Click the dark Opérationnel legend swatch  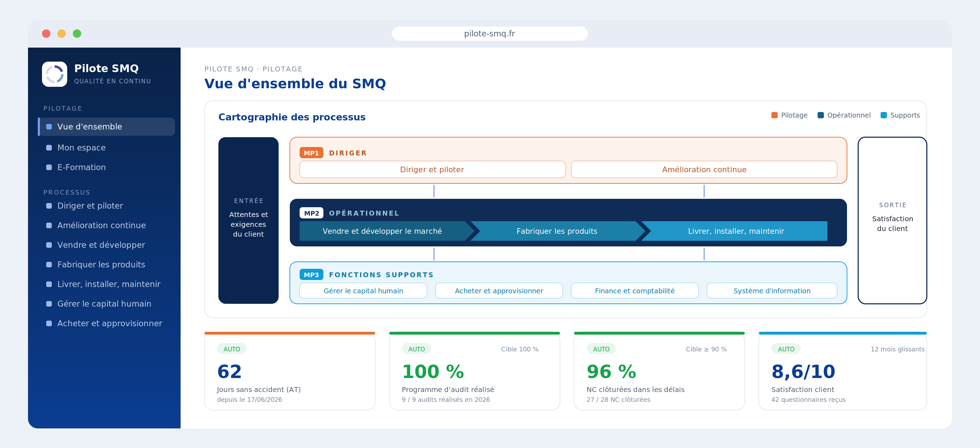point(821,115)
